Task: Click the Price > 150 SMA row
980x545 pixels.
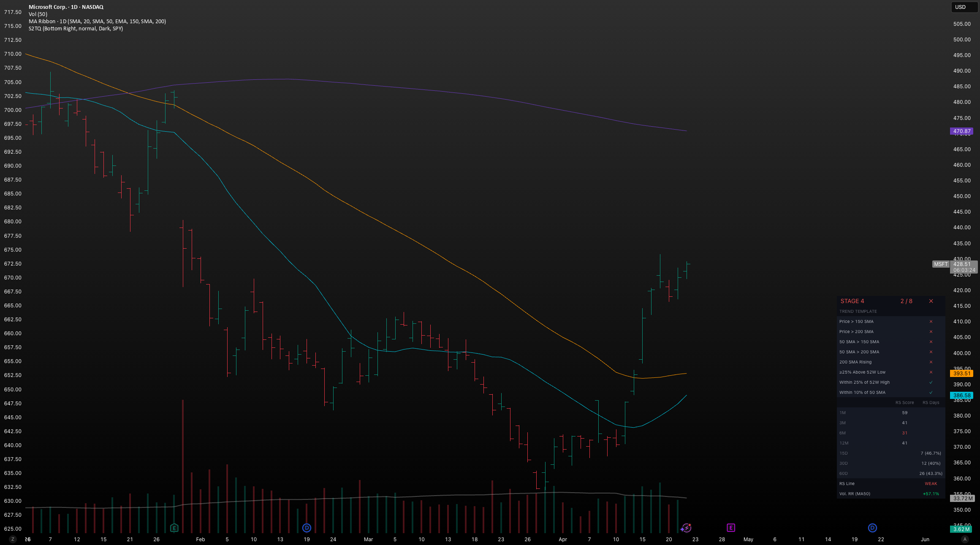Action: pyautogui.click(x=891, y=321)
